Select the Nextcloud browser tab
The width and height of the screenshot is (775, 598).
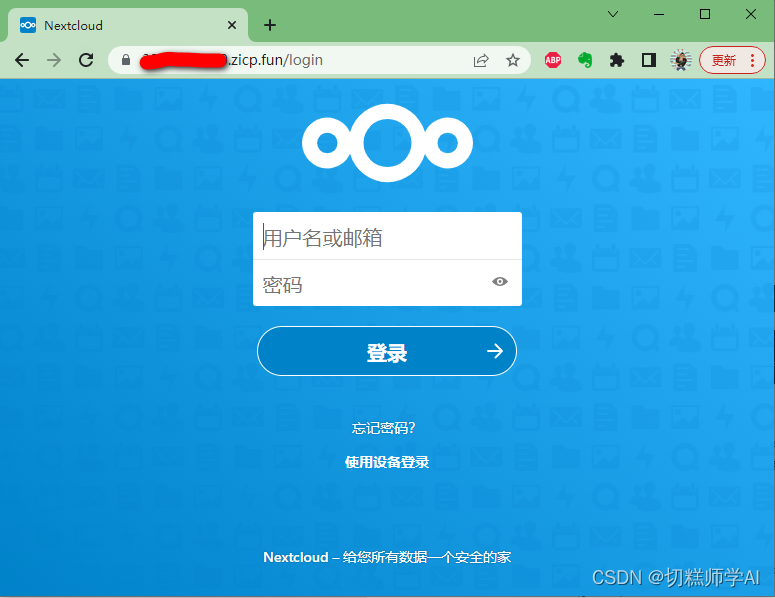coord(128,25)
